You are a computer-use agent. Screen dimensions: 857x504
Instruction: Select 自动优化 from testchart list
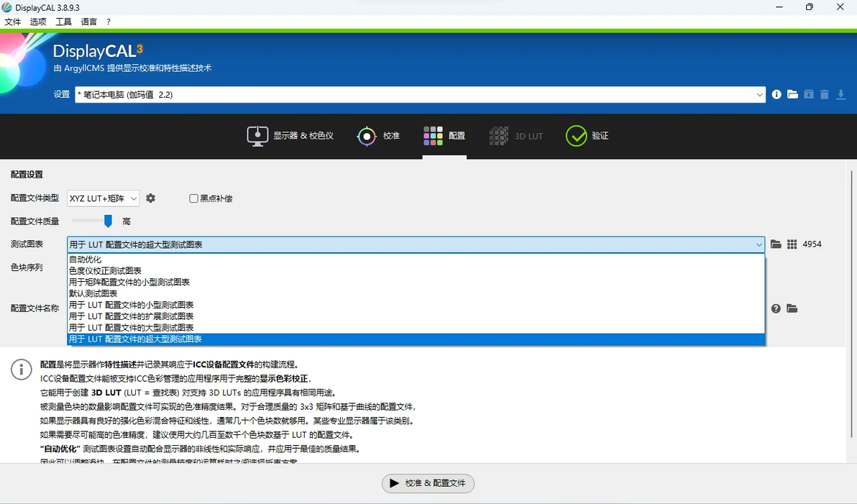(x=416, y=260)
